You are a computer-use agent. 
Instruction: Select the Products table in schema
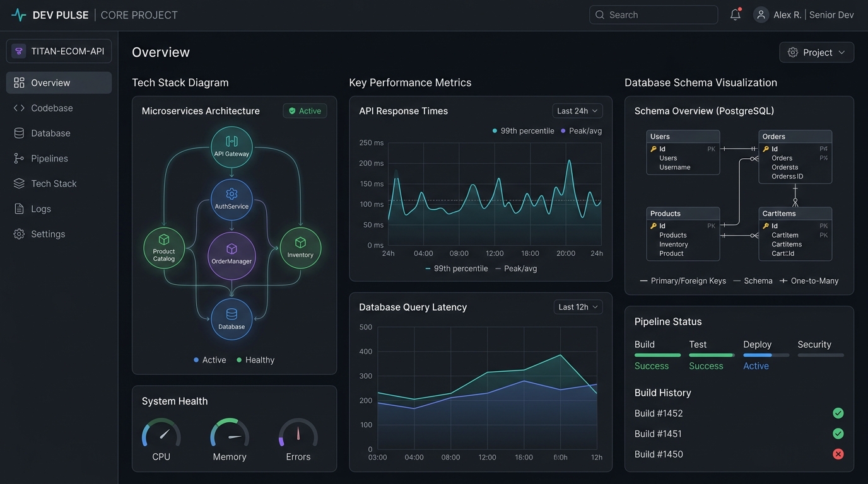[x=683, y=234]
